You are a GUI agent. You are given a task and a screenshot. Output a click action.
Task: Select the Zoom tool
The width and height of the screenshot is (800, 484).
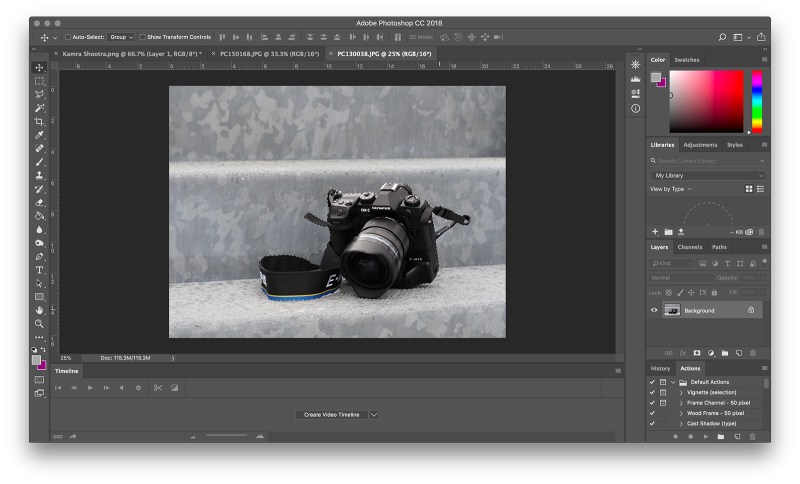point(40,324)
